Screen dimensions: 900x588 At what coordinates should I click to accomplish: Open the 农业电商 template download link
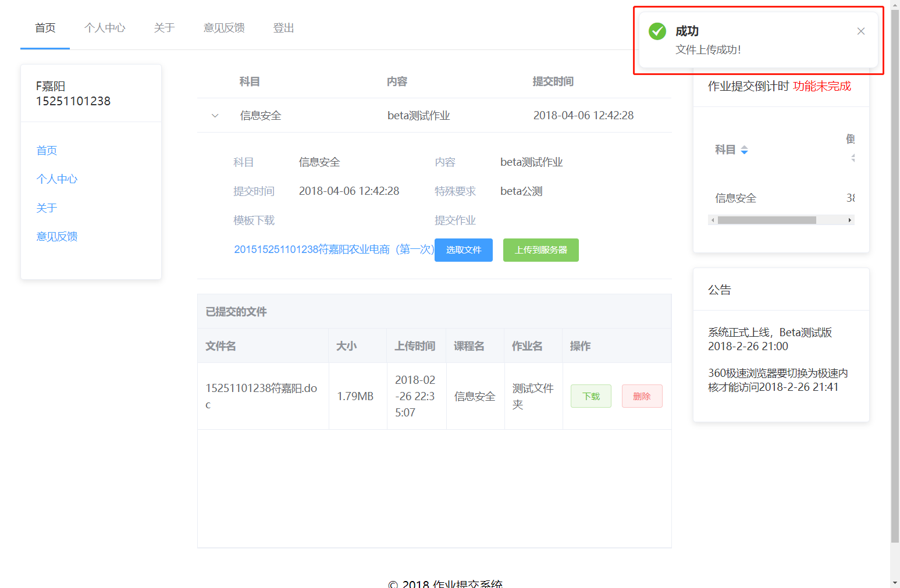[x=333, y=250]
